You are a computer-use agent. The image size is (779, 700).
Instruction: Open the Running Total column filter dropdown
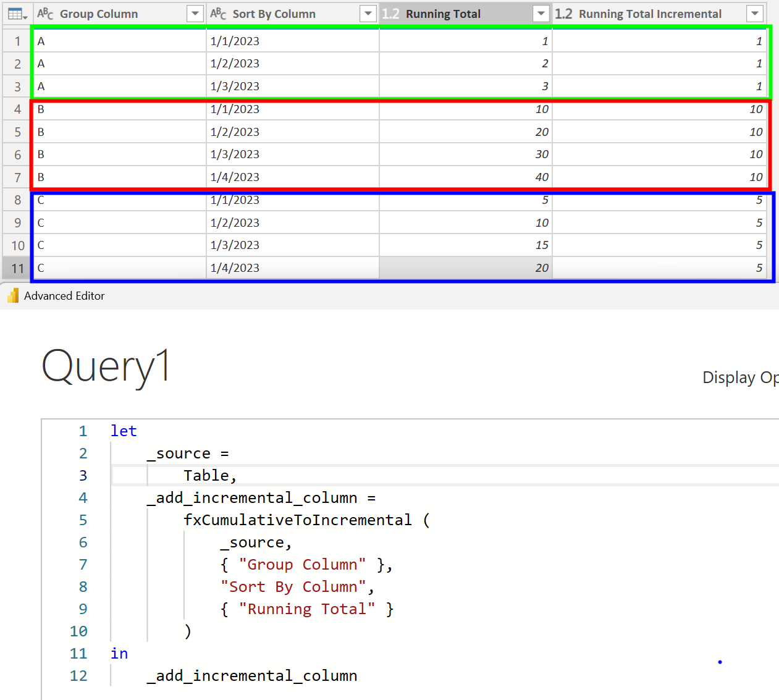click(541, 14)
